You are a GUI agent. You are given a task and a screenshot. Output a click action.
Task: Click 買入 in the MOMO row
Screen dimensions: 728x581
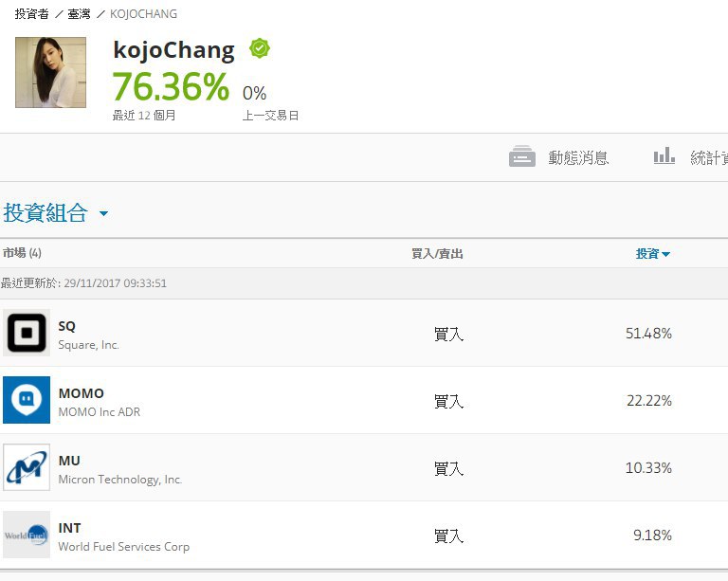pyautogui.click(x=448, y=401)
